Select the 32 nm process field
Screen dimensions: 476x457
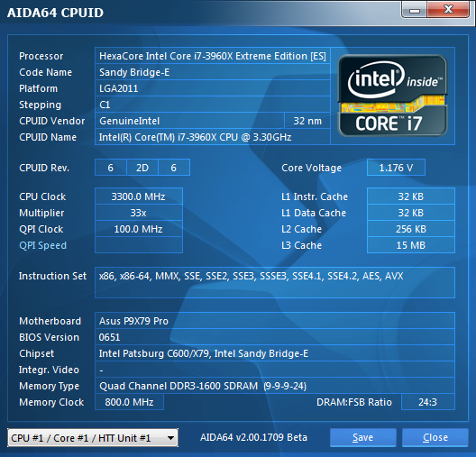click(307, 121)
